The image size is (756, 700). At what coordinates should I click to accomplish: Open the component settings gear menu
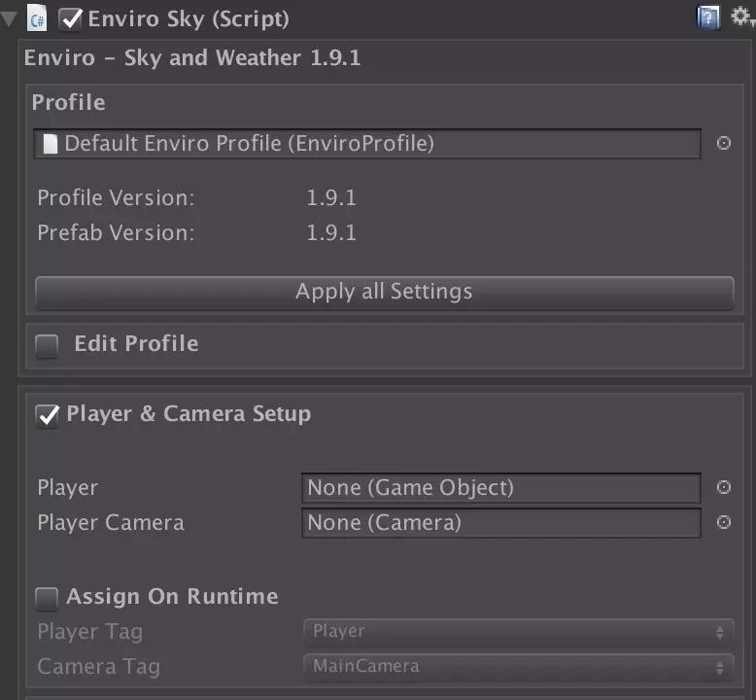click(741, 17)
